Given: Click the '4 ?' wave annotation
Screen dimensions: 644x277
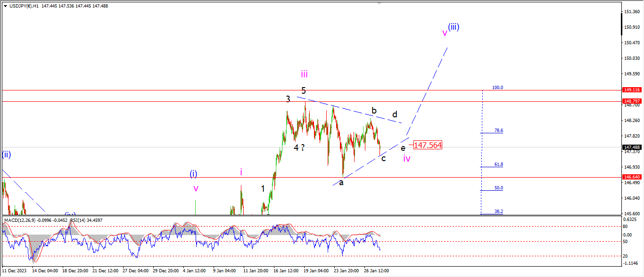Looking at the screenshot, I should pos(299,147).
